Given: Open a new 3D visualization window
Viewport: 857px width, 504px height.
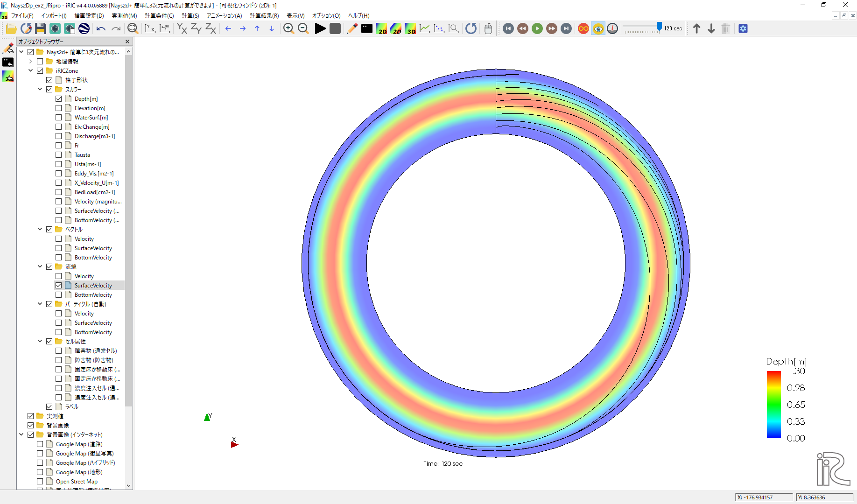Looking at the screenshot, I should (x=410, y=29).
